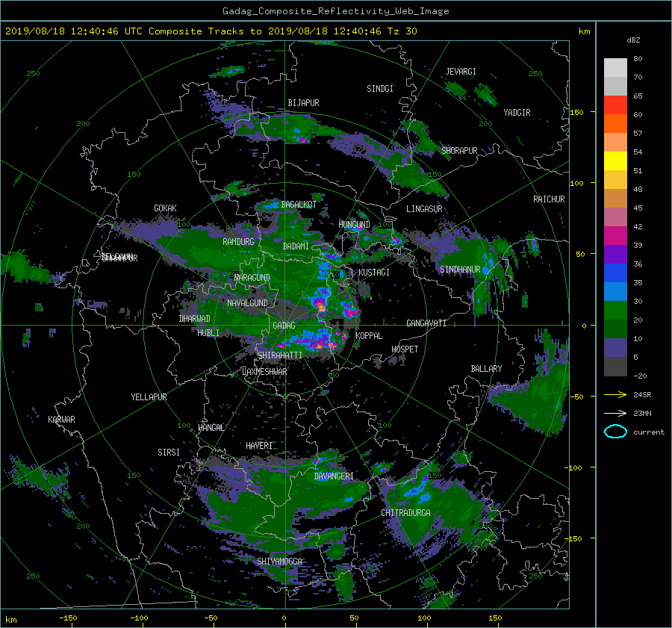Click the NARAGUND city label

[252, 278]
